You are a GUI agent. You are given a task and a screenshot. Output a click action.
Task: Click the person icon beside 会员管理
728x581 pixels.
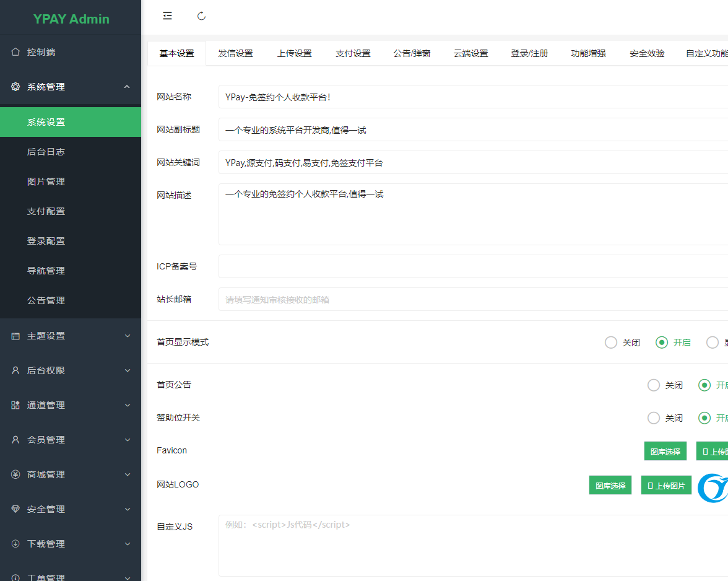(x=15, y=439)
